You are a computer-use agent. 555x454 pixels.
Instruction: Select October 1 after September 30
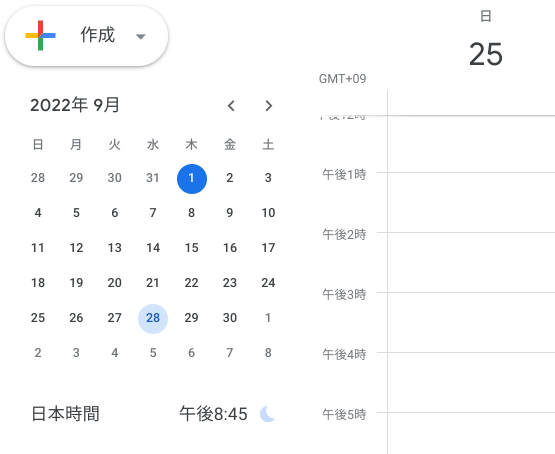click(268, 318)
